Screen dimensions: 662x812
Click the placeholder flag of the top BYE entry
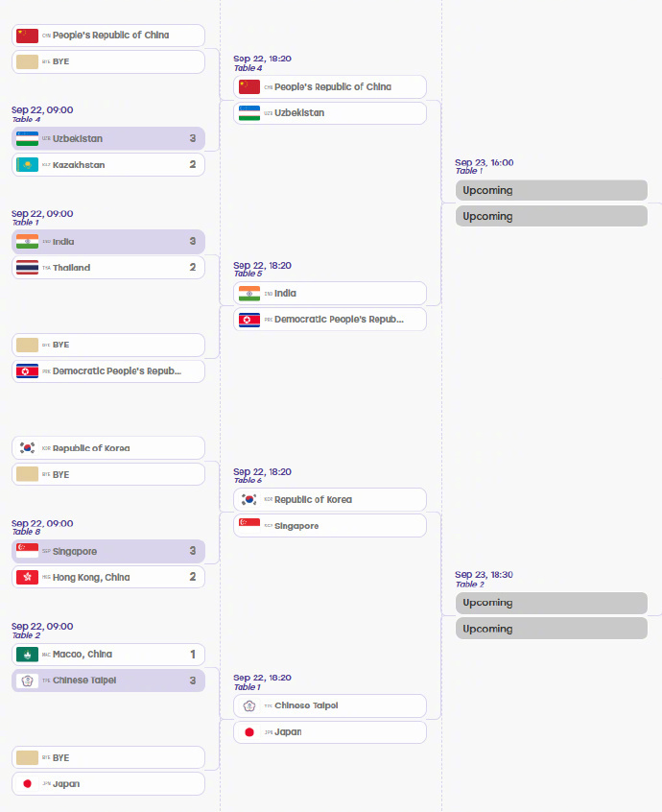pyautogui.click(x=27, y=61)
